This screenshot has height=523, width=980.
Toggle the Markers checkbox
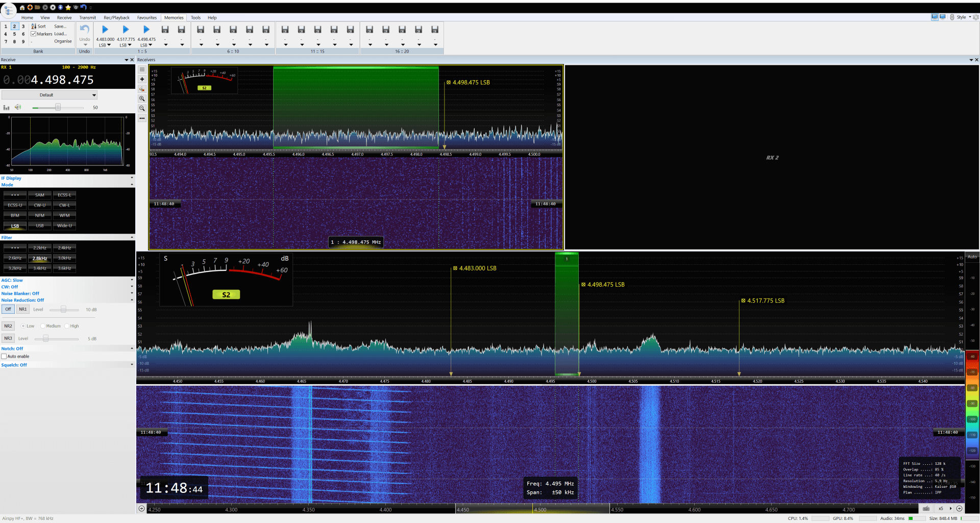point(34,34)
